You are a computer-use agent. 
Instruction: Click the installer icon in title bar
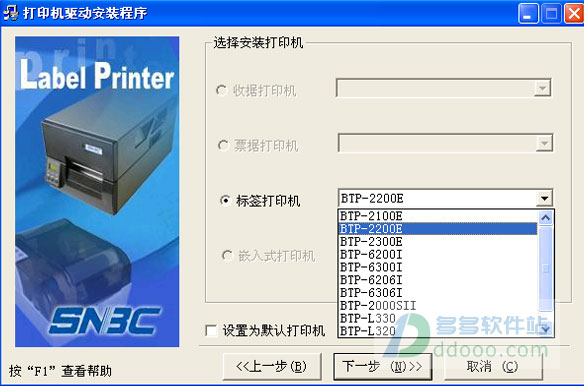(x=10, y=13)
